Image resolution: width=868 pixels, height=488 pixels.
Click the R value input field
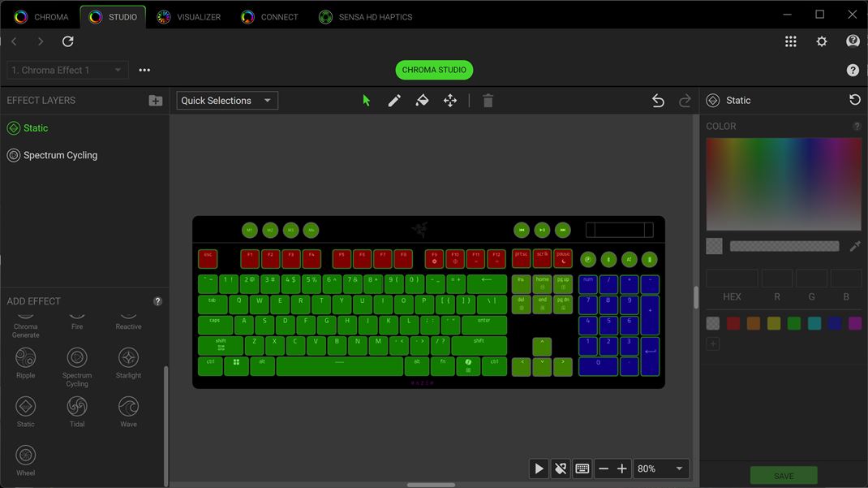click(x=777, y=279)
